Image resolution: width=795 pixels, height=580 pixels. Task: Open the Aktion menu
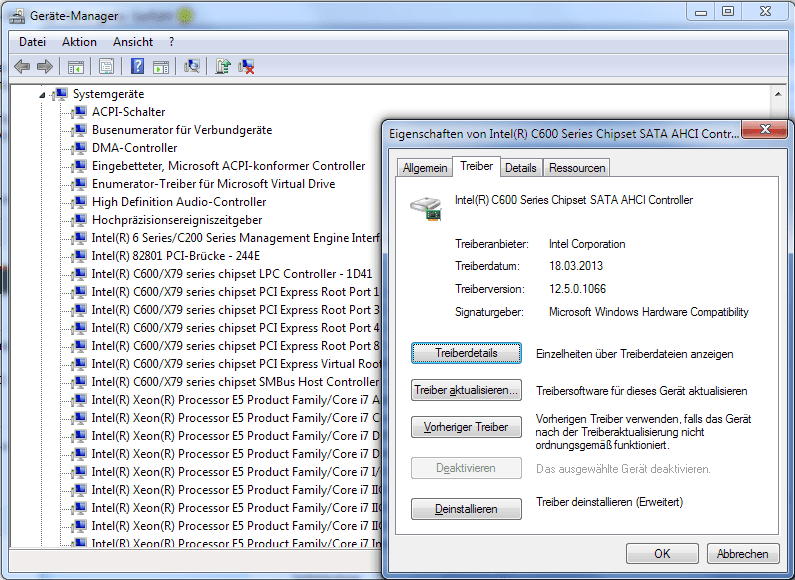click(x=79, y=42)
